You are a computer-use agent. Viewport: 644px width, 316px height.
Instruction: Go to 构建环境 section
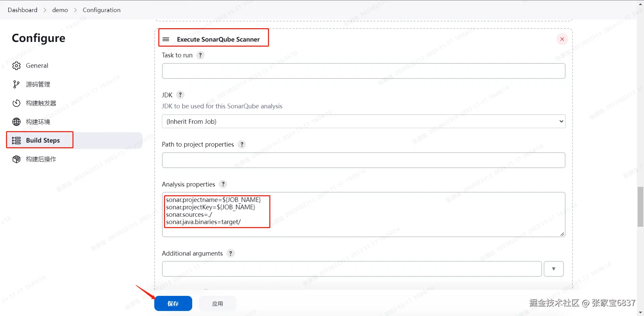38,122
